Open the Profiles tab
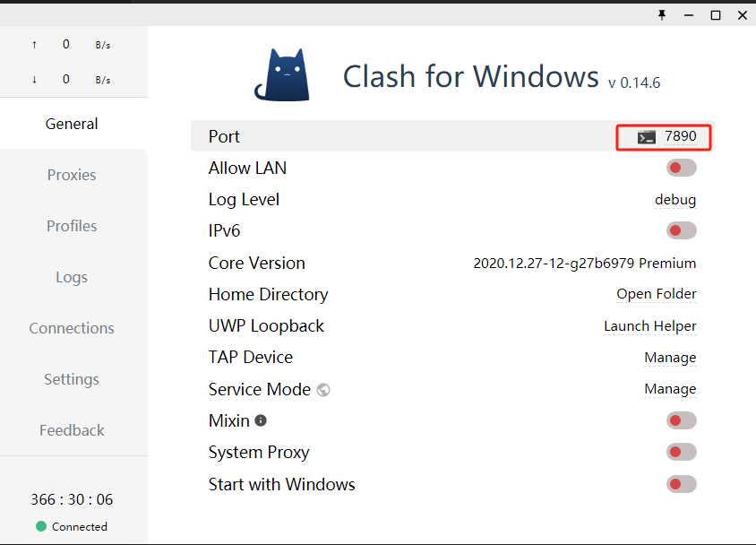This screenshot has width=756, height=545. pyautogui.click(x=72, y=226)
